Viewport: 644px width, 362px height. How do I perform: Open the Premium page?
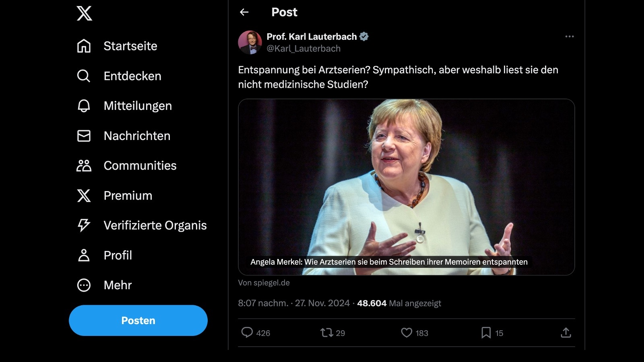point(128,195)
